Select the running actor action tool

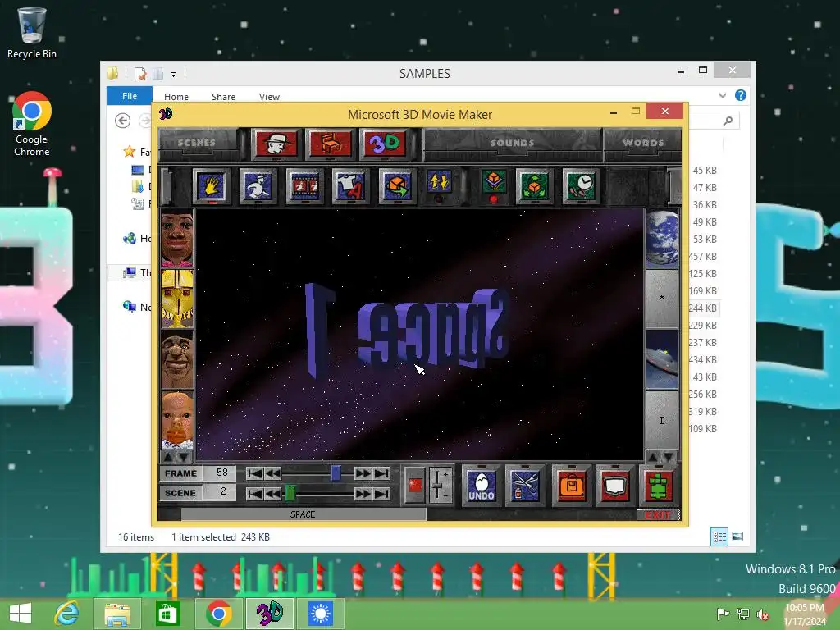pyautogui.click(x=258, y=186)
